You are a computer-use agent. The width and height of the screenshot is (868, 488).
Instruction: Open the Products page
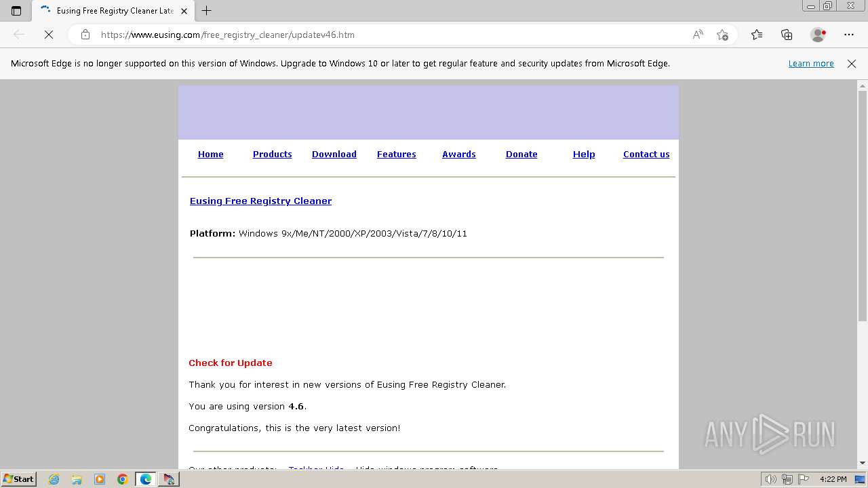pyautogui.click(x=273, y=155)
